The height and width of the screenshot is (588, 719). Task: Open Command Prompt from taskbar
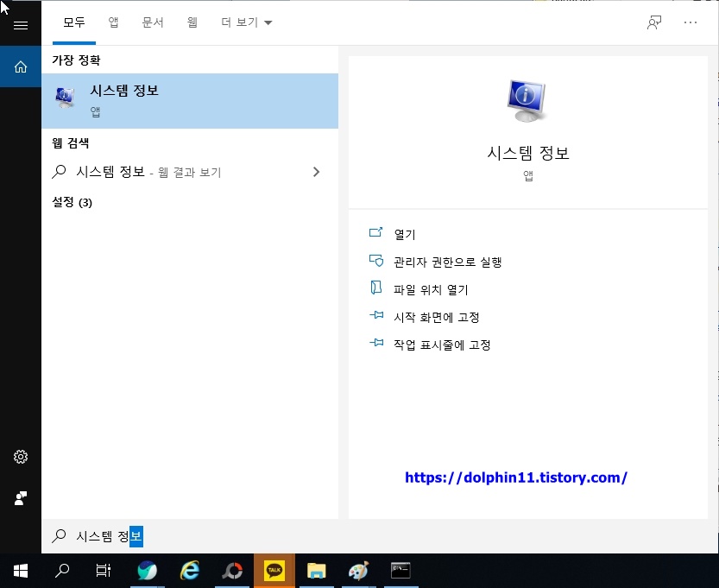click(x=400, y=571)
